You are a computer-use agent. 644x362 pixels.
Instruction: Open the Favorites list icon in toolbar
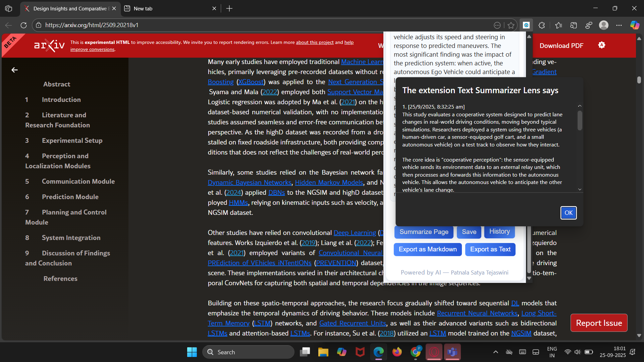coord(558,25)
